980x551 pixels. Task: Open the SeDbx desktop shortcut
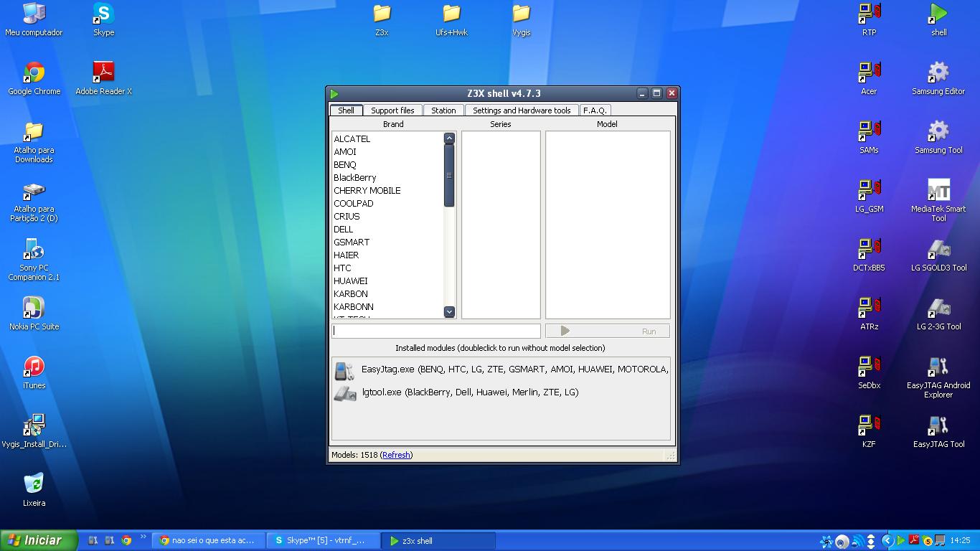869,372
